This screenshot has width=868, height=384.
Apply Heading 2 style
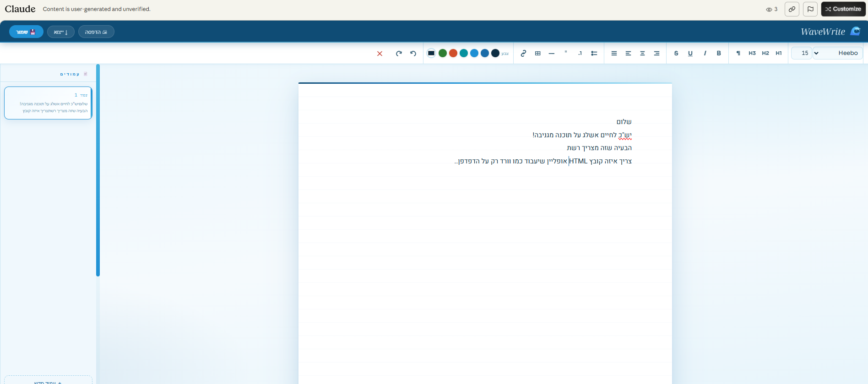click(765, 53)
